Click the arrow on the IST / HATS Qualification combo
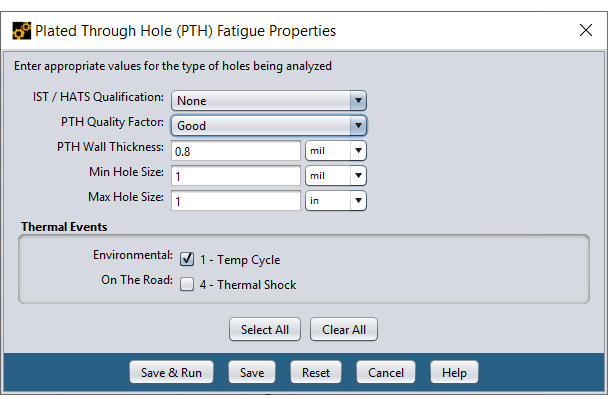Screen dimensions: 608x399 tap(358, 101)
